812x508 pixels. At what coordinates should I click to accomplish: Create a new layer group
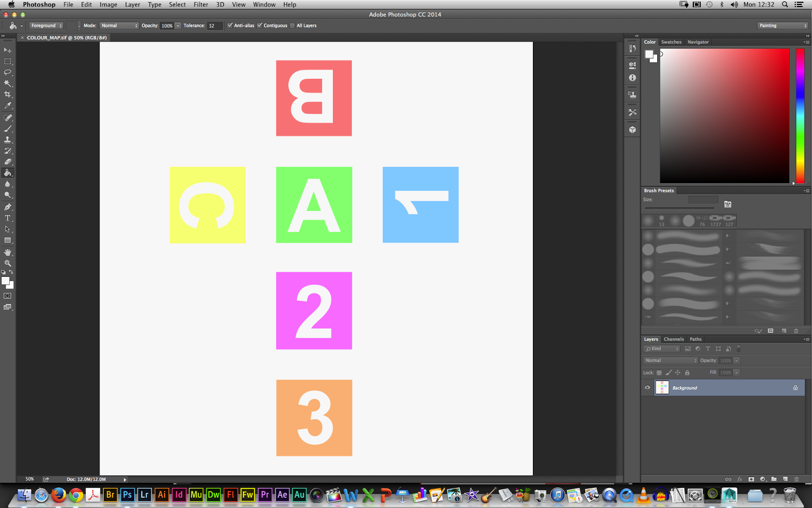coord(774,479)
